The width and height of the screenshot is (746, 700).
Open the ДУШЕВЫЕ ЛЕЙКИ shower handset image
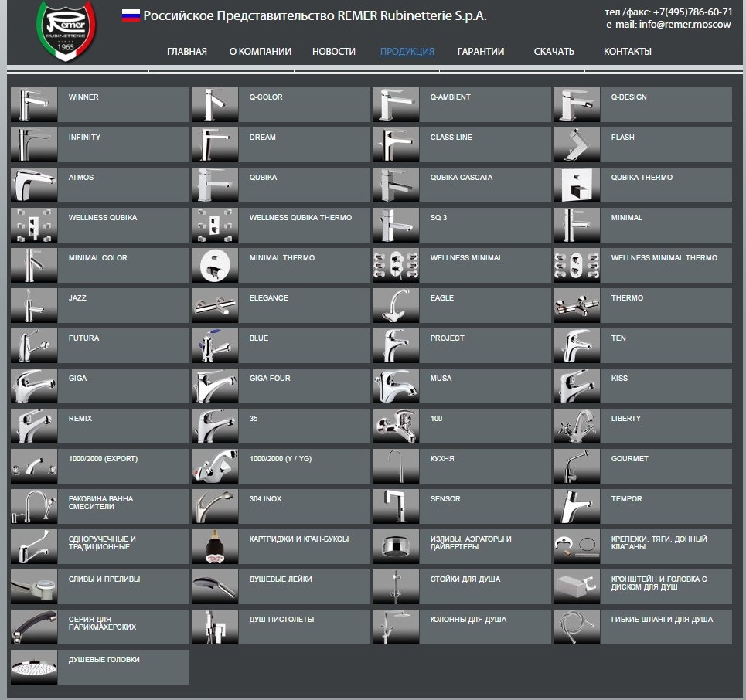215,587
